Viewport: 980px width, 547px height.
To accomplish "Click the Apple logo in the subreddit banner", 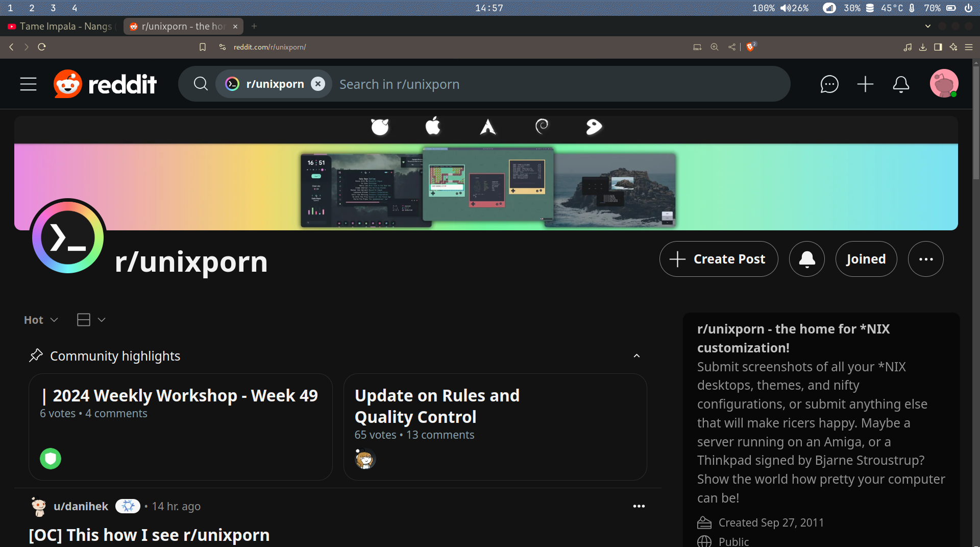I will [x=433, y=127].
